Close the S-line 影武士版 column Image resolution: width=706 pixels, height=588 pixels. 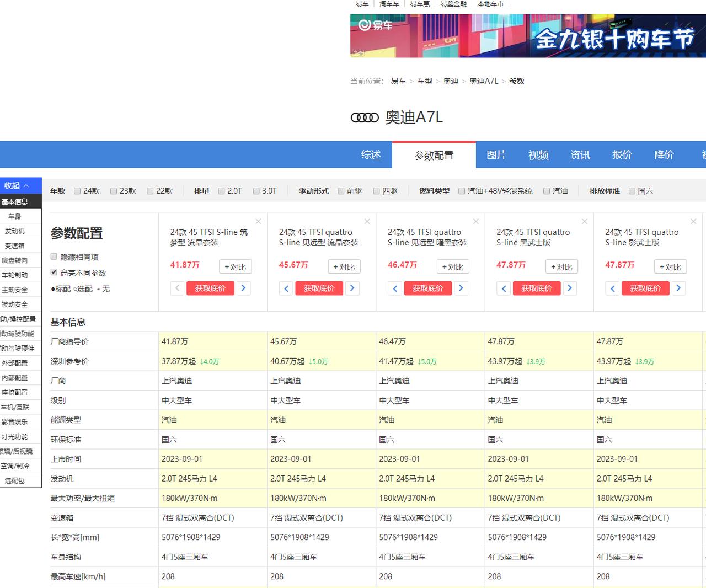(693, 222)
